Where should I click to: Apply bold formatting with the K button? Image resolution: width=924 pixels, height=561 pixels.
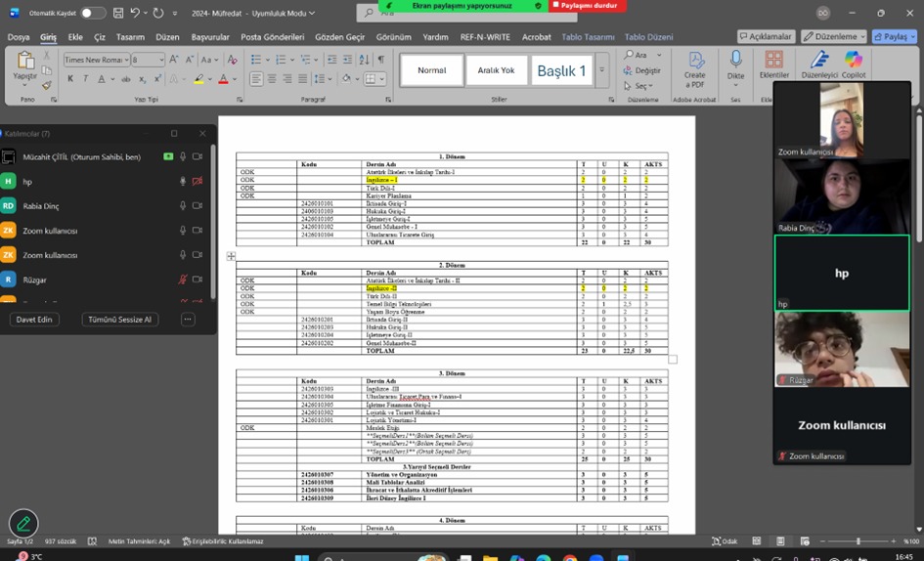pos(69,79)
